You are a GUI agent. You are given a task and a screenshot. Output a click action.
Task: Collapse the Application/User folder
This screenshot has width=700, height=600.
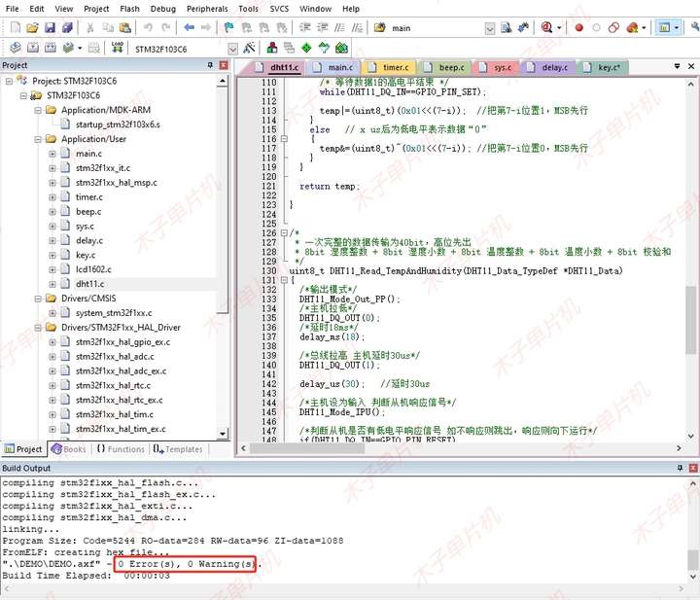pyautogui.click(x=38, y=139)
